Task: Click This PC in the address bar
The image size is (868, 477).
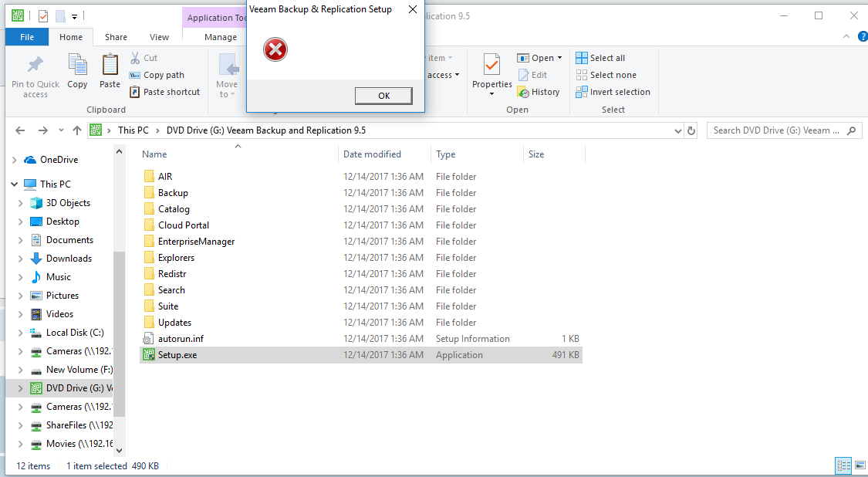Action: tap(133, 130)
